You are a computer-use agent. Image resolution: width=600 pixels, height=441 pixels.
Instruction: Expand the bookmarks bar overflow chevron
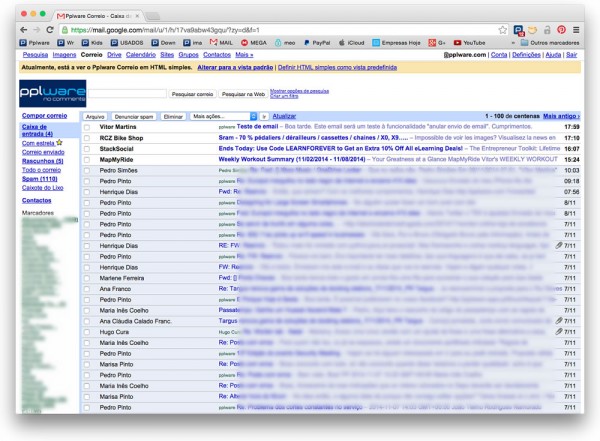(x=513, y=43)
